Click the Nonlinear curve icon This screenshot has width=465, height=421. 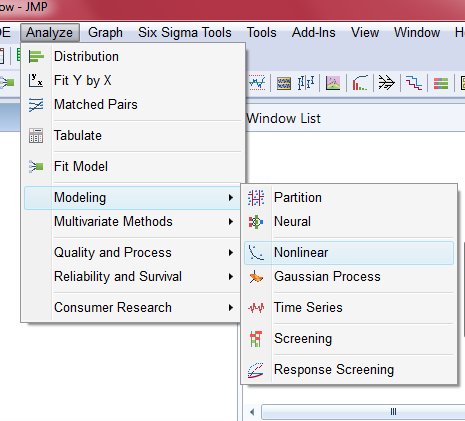coord(256,253)
